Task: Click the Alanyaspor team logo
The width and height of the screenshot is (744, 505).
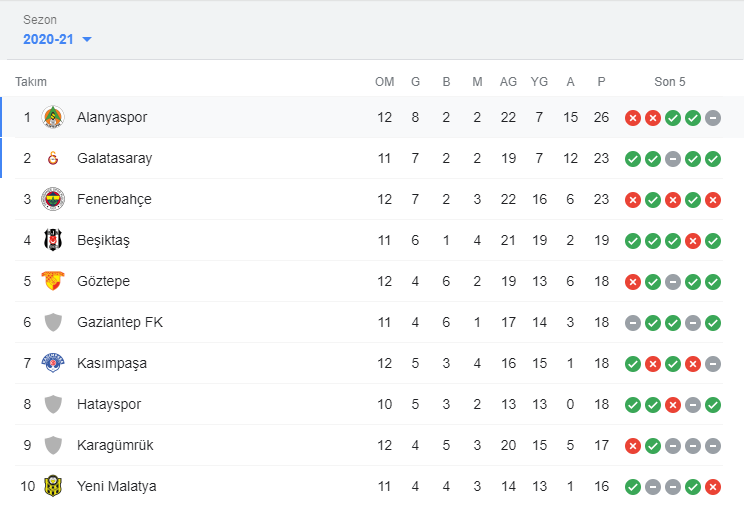Action: click(x=53, y=117)
